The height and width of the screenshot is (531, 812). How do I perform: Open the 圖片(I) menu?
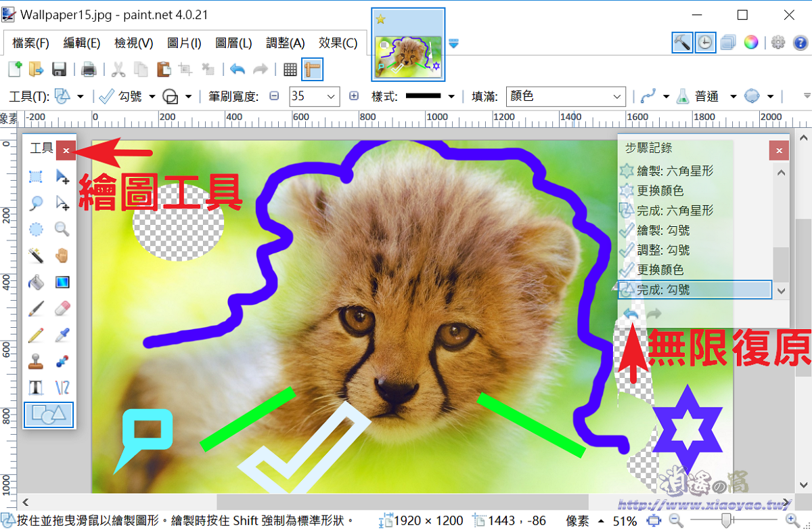pos(184,43)
